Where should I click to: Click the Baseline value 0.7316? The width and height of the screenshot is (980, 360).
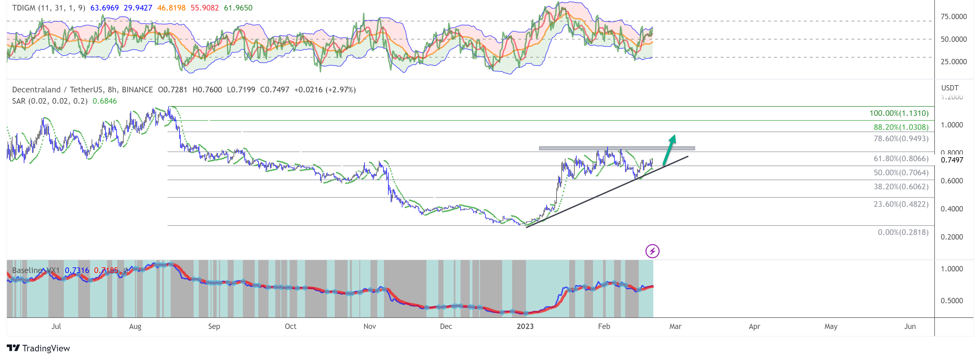click(77, 270)
